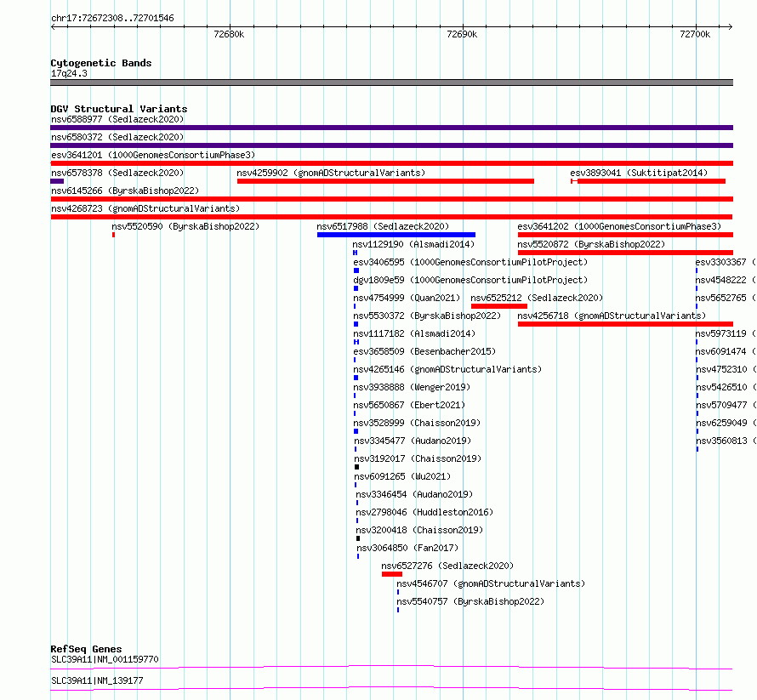Open the nsv4546707 (gnomADStructuralVariants) variant

pyautogui.click(x=491, y=583)
